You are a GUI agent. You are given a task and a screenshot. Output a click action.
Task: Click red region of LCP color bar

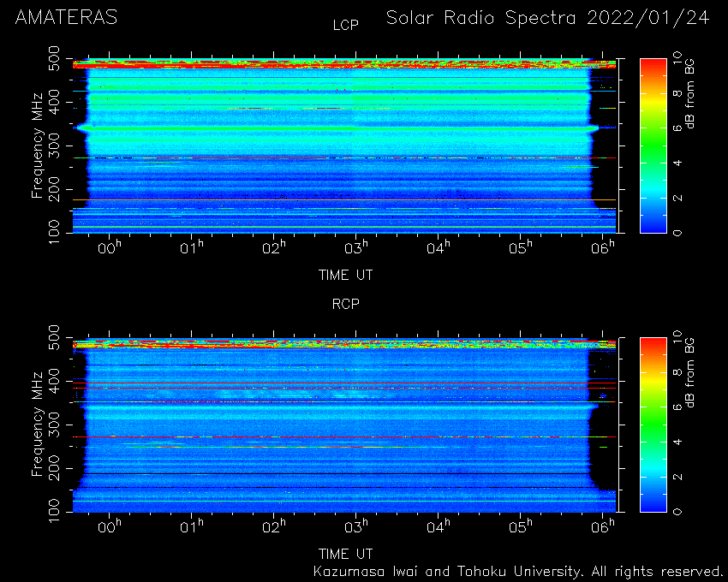point(653,69)
